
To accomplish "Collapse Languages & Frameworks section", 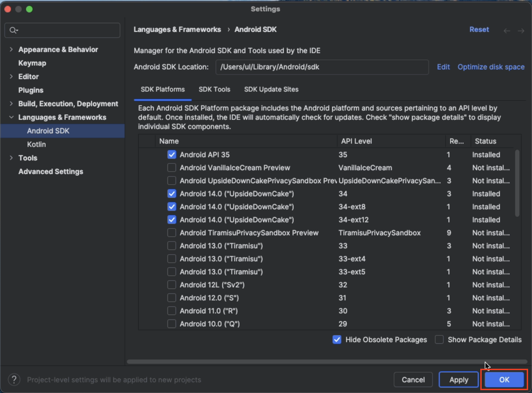I will 11,117.
